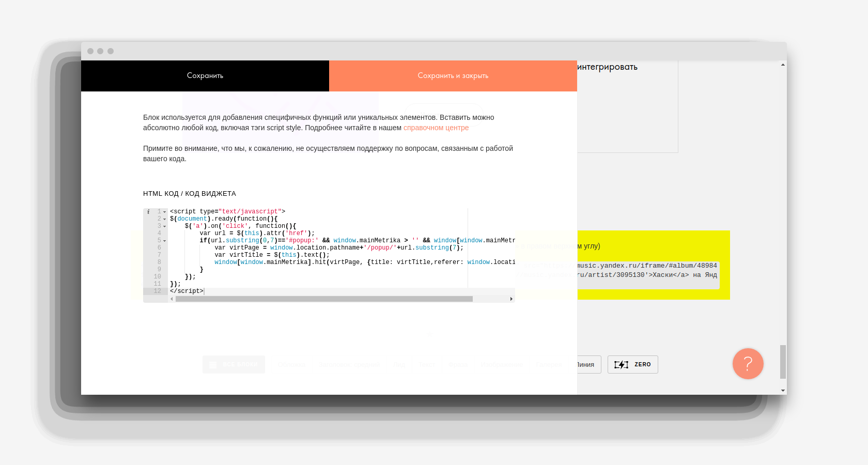Open the orange question mark help button
Viewport: 868px width, 465px height.
point(748,364)
